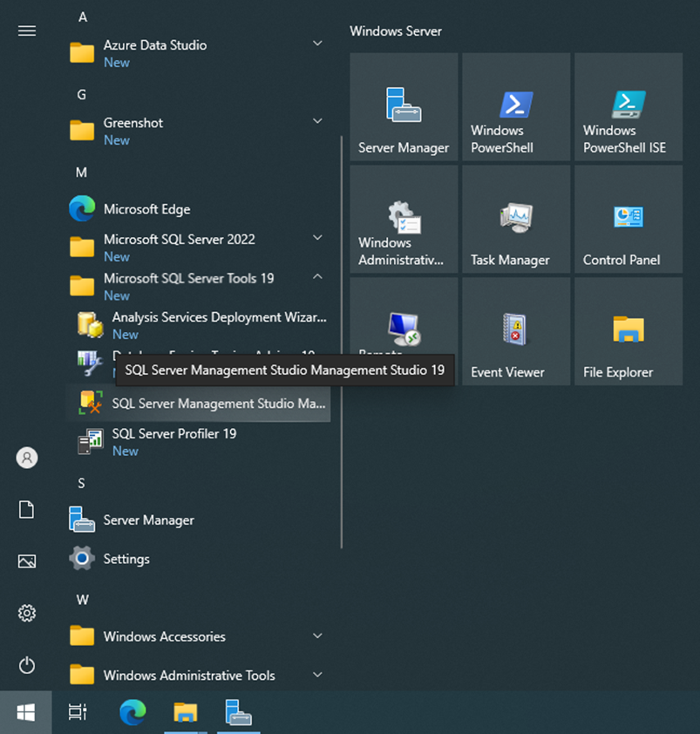Image resolution: width=700 pixels, height=734 pixels.
Task: Click the Settings label in the app list
Action: coord(126,559)
